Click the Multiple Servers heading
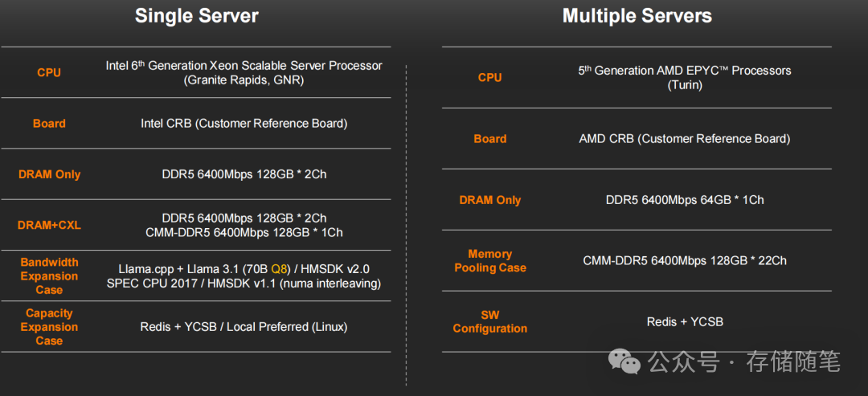Screen dimensions: 868x396 (x=637, y=16)
